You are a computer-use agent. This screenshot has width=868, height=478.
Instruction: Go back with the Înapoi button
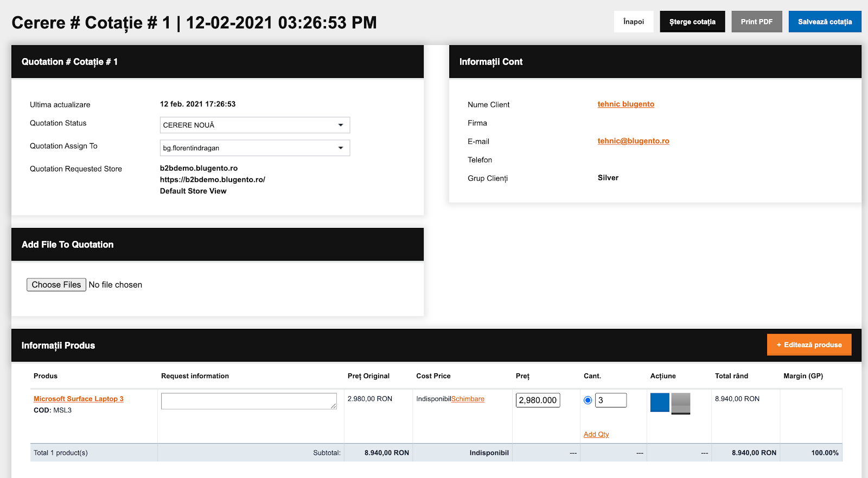(634, 22)
